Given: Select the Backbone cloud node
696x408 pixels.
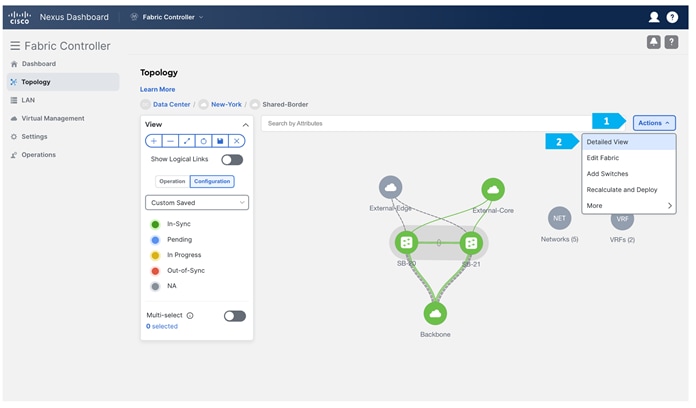Looking at the screenshot, I should coord(435,314).
